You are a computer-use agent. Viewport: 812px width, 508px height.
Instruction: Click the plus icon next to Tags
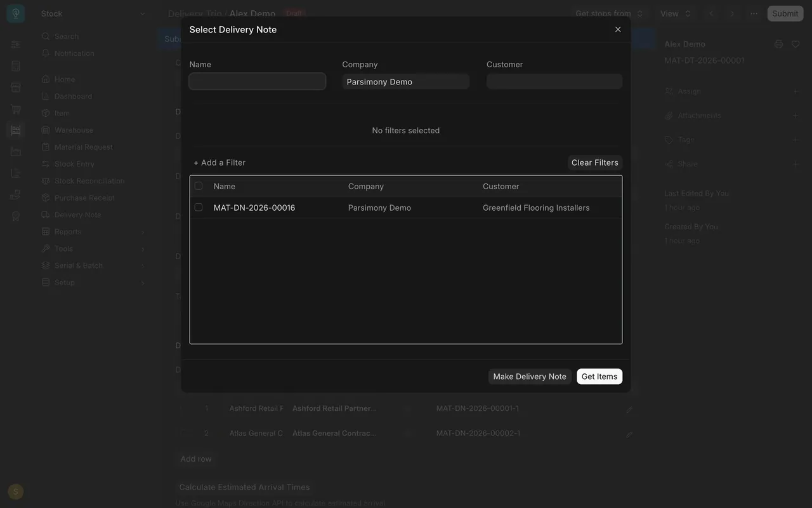(796, 140)
